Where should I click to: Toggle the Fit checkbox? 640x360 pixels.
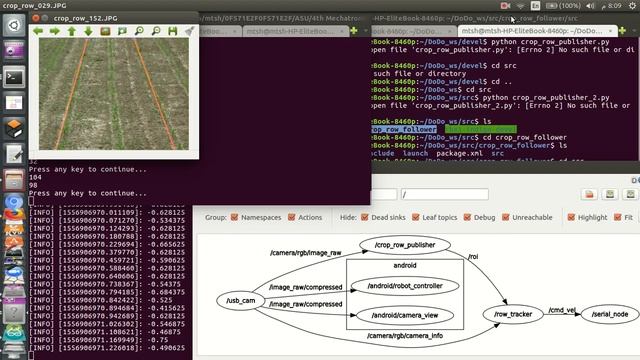tap(618, 217)
